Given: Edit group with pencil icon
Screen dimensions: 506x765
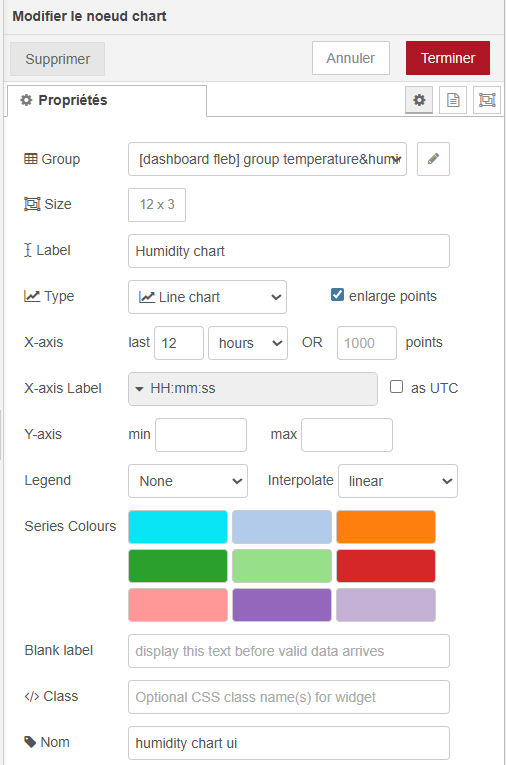Looking at the screenshot, I should [433, 159].
